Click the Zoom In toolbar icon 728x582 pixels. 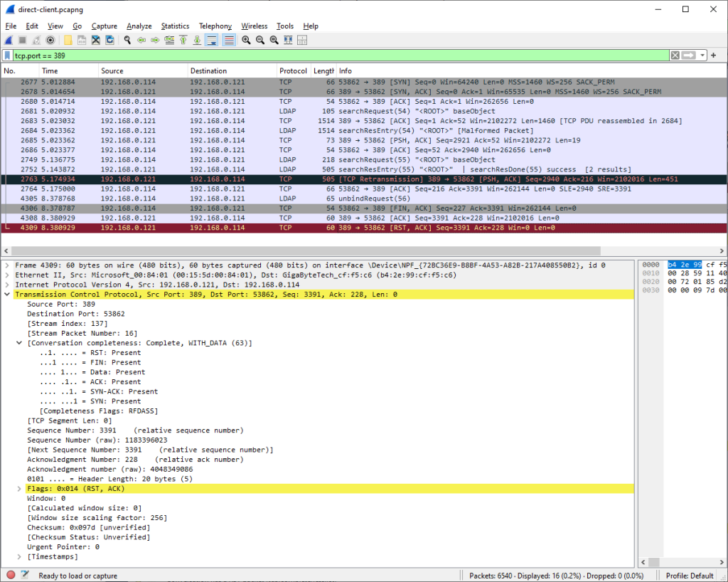(247, 40)
